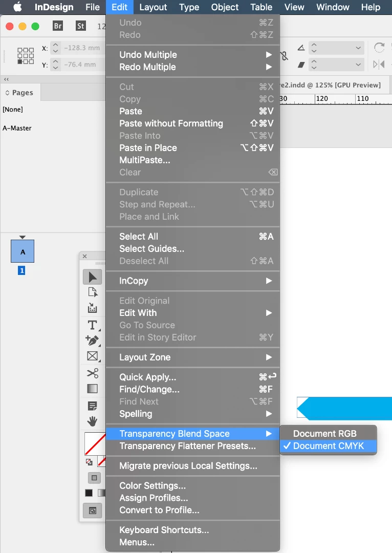Choose Paste in Place
Image resolution: width=392 pixels, height=553 pixels.
point(193,148)
